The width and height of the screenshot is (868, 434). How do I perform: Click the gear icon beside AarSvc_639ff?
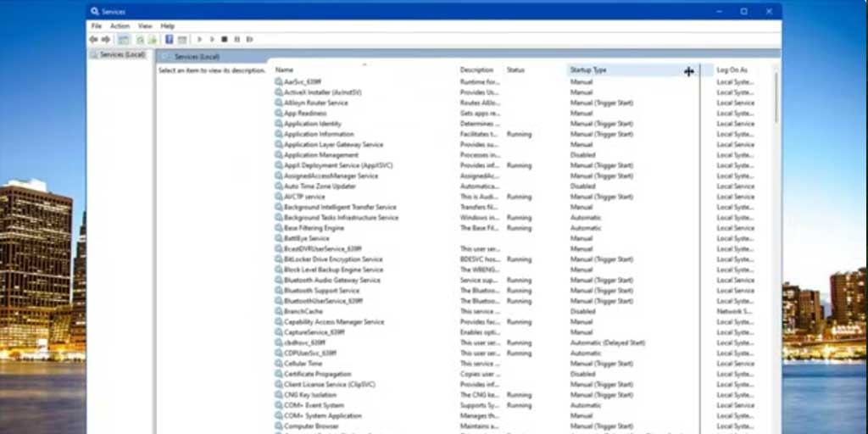(x=279, y=81)
